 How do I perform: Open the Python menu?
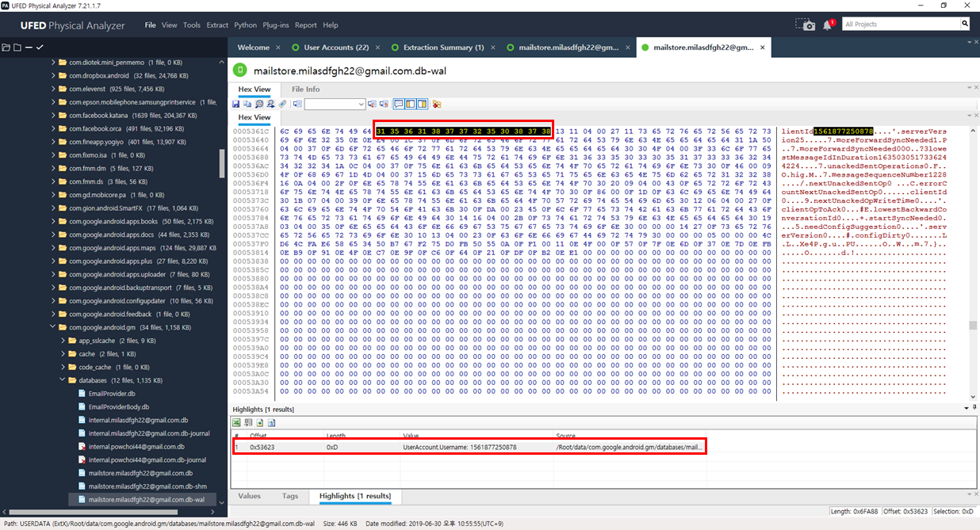246,25
